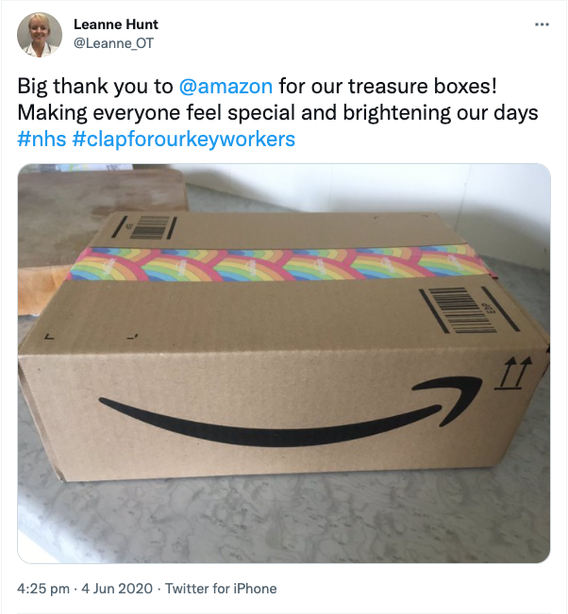The image size is (568, 614).
Task: Click the 4:25 pm timestamp
Action: pyautogui.click(x=43, y=588)
